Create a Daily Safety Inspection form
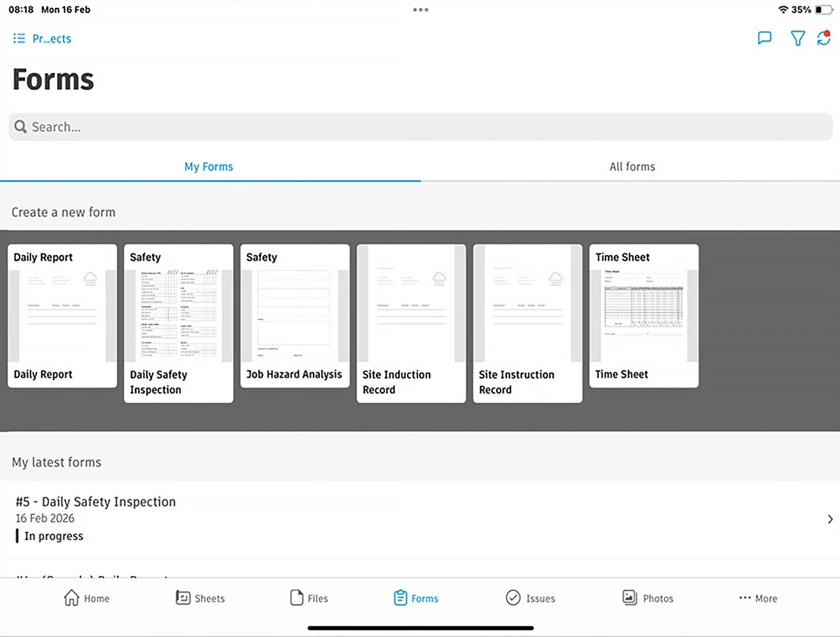 [179, 324]
